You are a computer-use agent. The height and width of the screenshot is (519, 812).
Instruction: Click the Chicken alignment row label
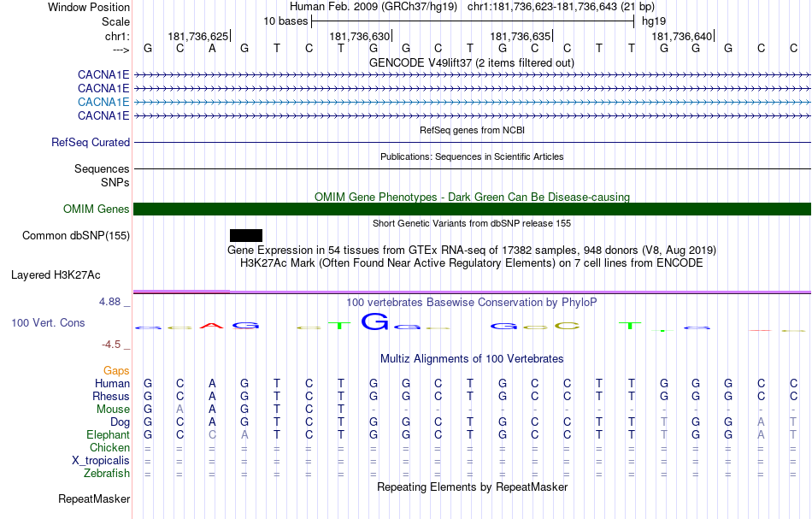(x=109, y=447)
